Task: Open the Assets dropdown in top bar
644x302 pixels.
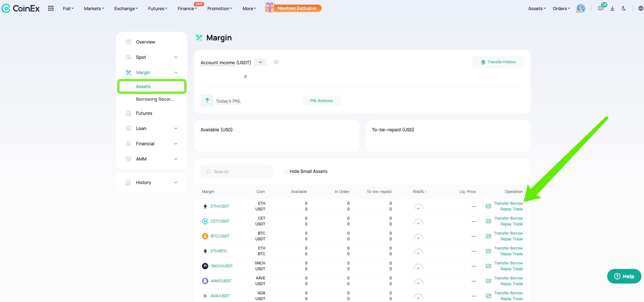Action: (x=537, y=9)
